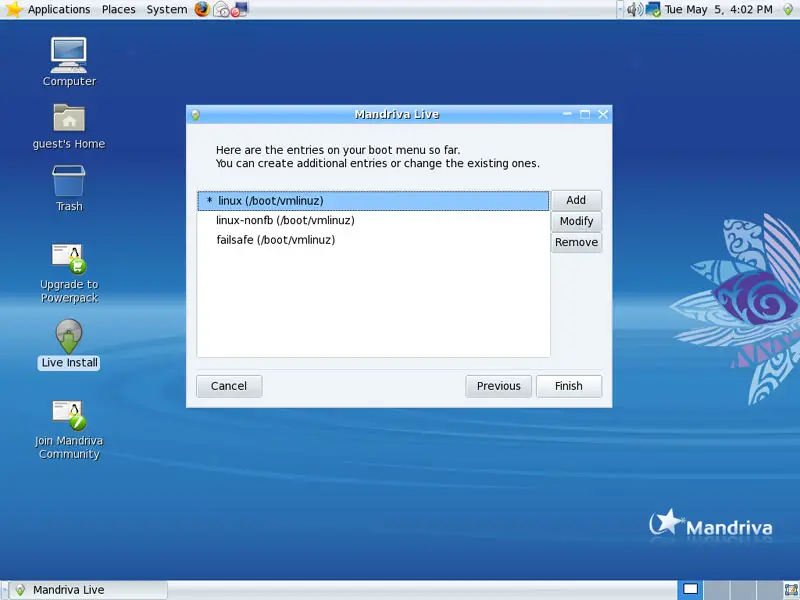Open the monitor launcher icon beside mail icon
Viewport: 800px width, 600px height.
tap(239, 9)
